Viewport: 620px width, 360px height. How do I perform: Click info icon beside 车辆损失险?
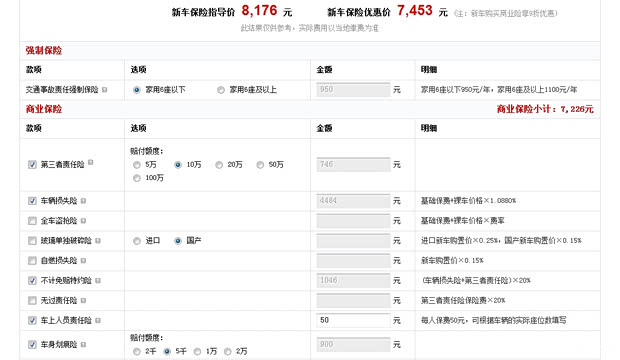pos(83,201)
